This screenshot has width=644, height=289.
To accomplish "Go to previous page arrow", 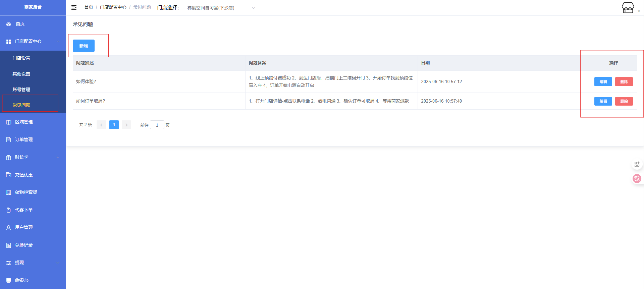I will point(101,125).
